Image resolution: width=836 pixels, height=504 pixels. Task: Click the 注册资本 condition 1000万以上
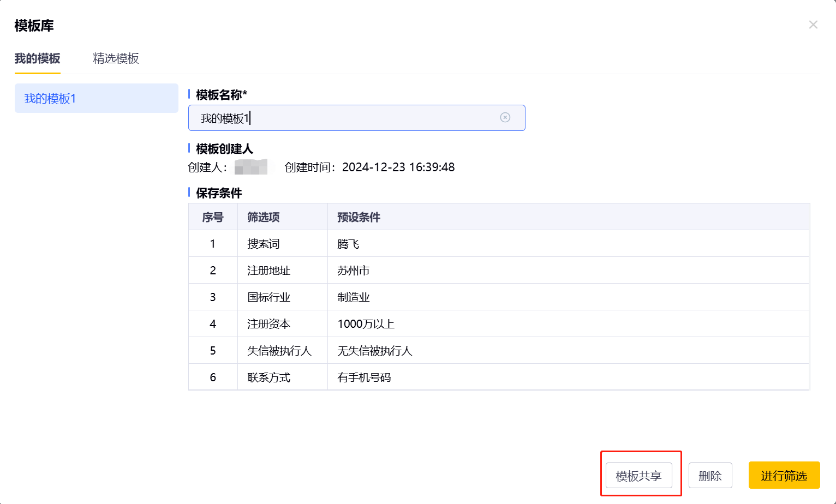(x=366, y=323)
